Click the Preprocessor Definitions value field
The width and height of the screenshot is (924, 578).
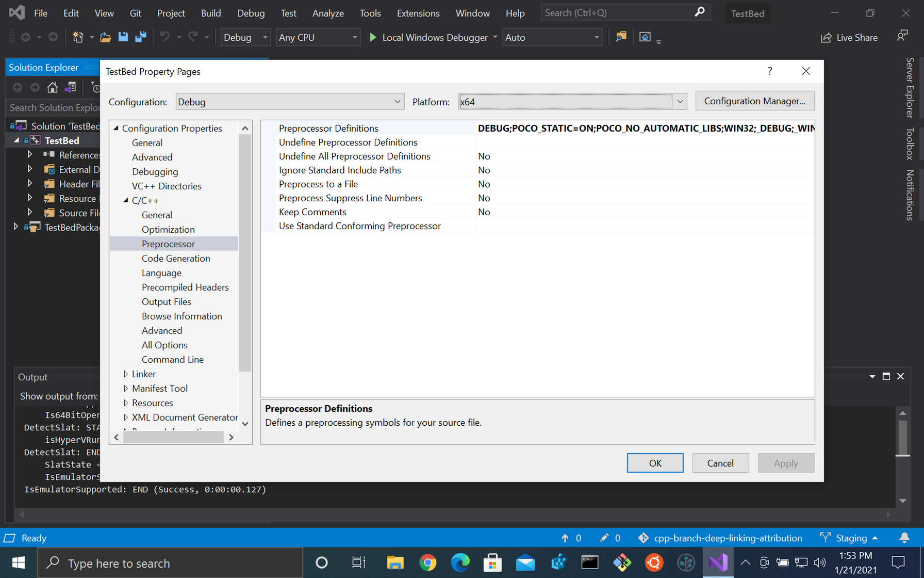pyautogui.click(x=645, y=128)
